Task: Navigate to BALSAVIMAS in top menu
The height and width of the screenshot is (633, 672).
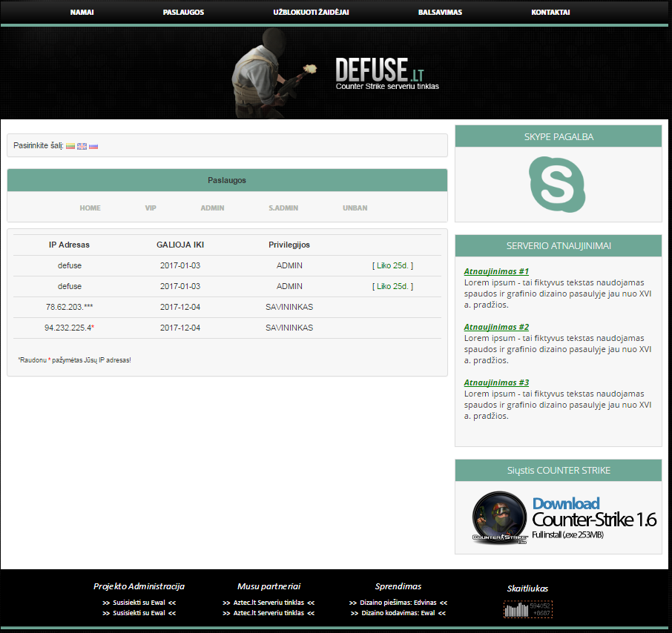Action: 440,12
